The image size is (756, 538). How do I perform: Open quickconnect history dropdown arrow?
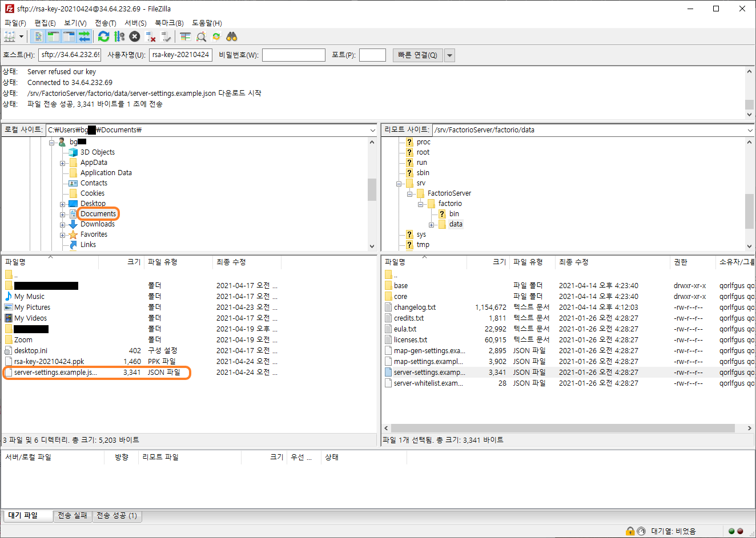tap(449, 55)
